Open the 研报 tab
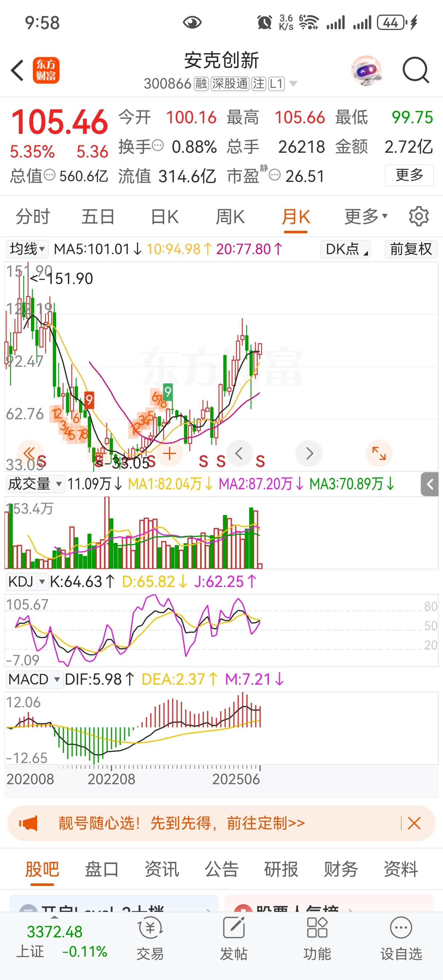 click(x=281, y=869)
